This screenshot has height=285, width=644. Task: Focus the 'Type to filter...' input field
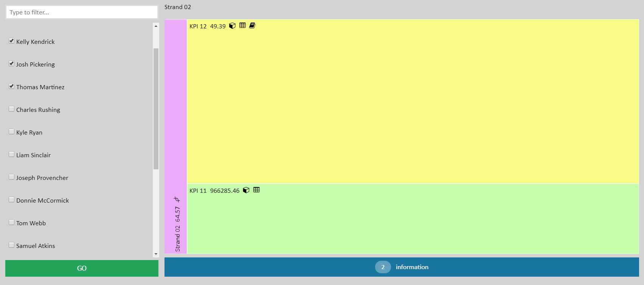tap(82, 12)
